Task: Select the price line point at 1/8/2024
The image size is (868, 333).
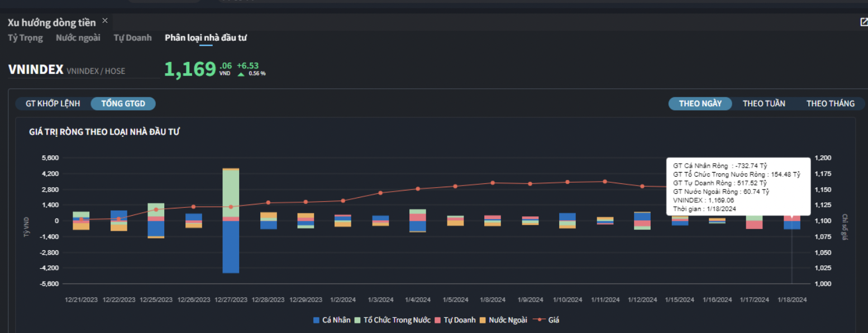Action: (x=492, y=183)
